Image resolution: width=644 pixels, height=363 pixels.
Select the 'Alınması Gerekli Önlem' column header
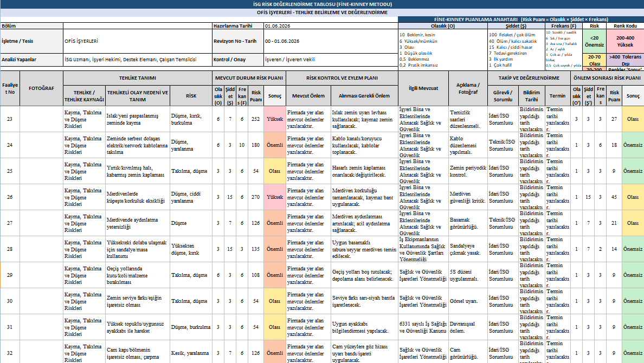pyautogui.click(x=364, y=96)
